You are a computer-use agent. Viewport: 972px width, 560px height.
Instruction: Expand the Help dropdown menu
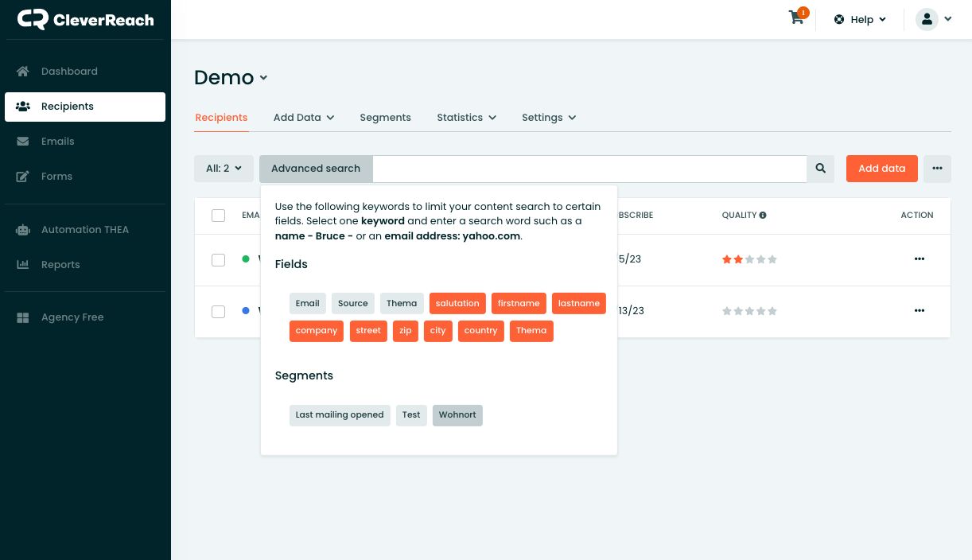click(x=860, y=20)
